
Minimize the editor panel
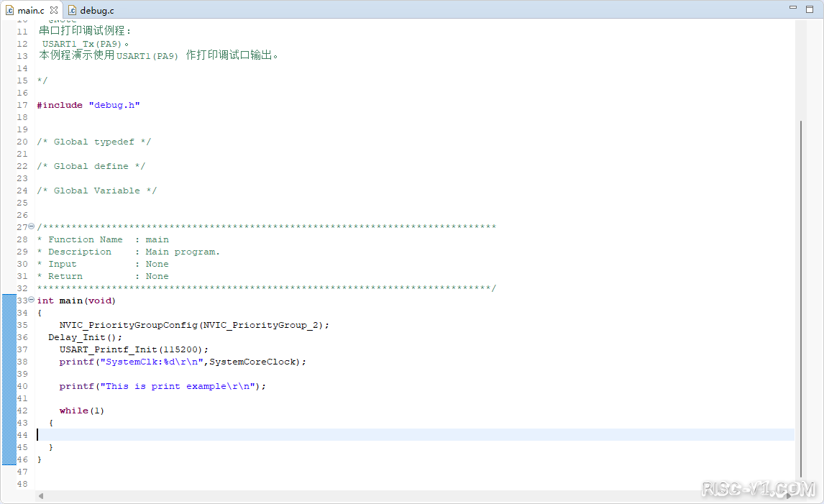click(793, 8)
